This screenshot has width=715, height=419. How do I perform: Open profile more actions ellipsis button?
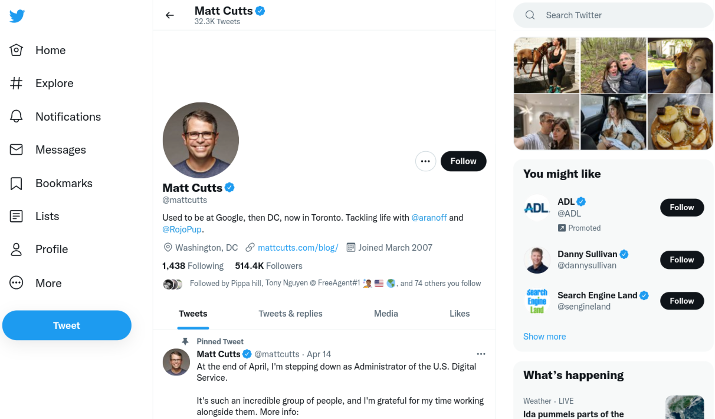pyautogui.click(x=425, y=161)
